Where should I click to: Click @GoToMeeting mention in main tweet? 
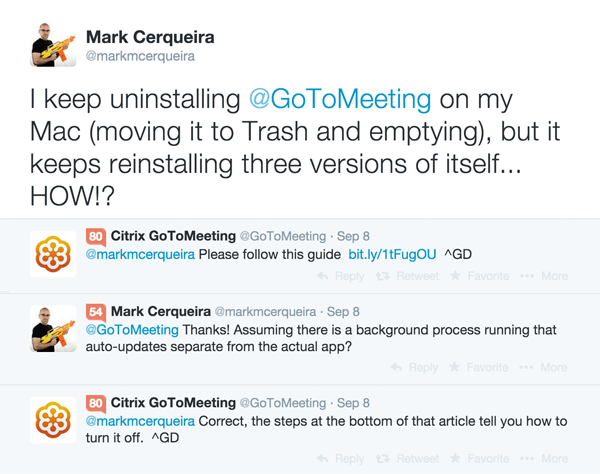(340, 99)
